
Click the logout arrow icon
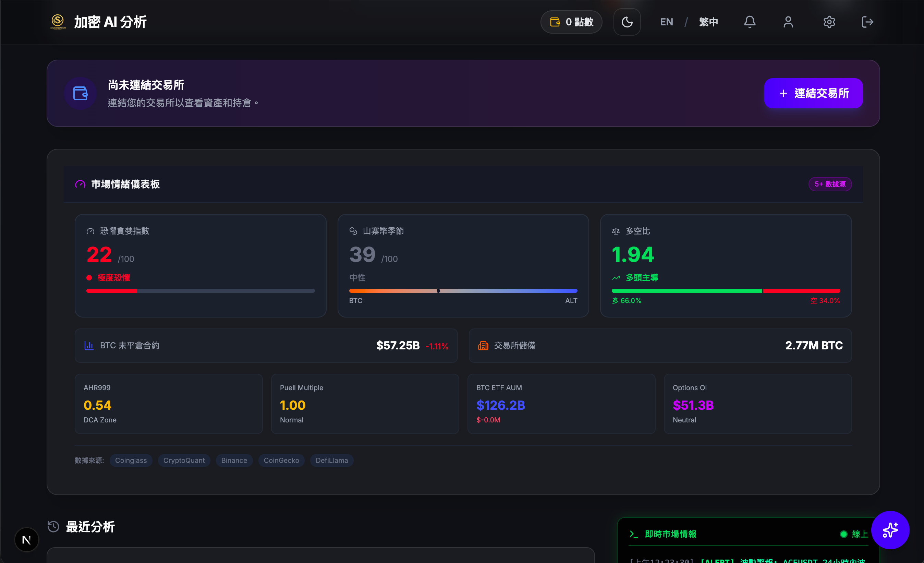click(867, 22)
